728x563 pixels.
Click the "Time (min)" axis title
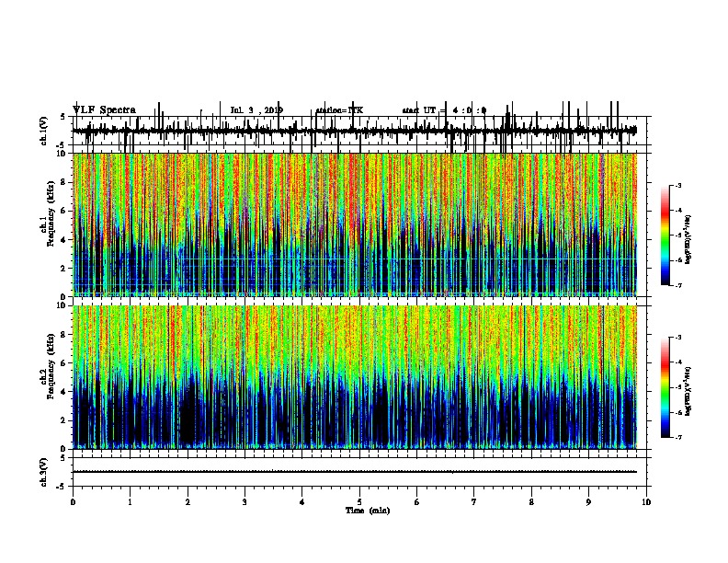click(x=368, y=511)
